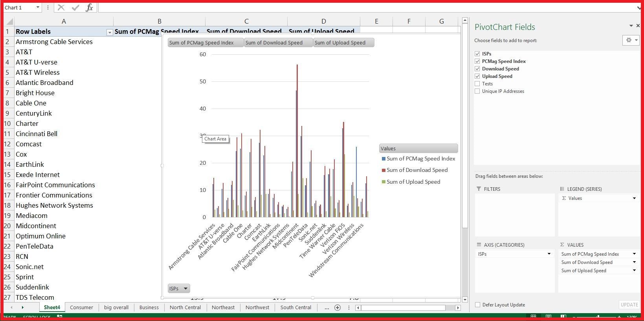Open the Row Labels filter dropdown
644x321 pixels.
110,32
